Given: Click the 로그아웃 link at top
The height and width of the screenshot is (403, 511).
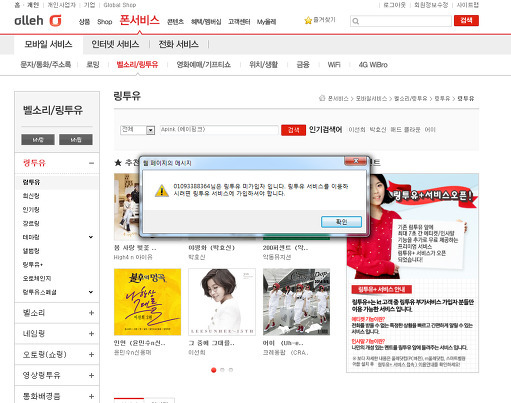Looking at the screenshot, I should point(394,5).
